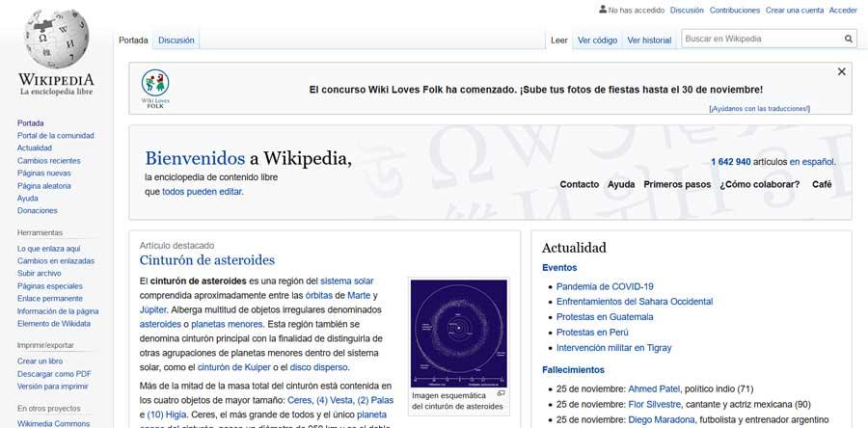This screenshot has height=428, width=868.
Task: Open Versión para imprimir
Action: [x=53, y=387]
